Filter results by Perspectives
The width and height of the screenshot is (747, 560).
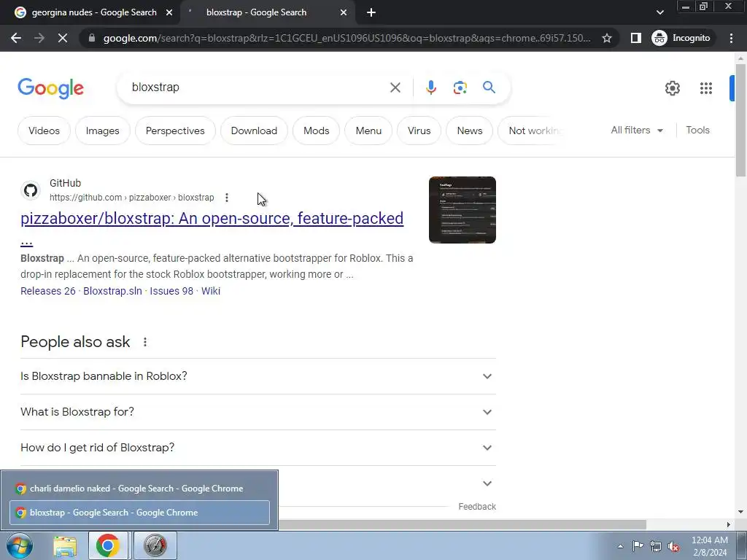(x=175, y=131)
